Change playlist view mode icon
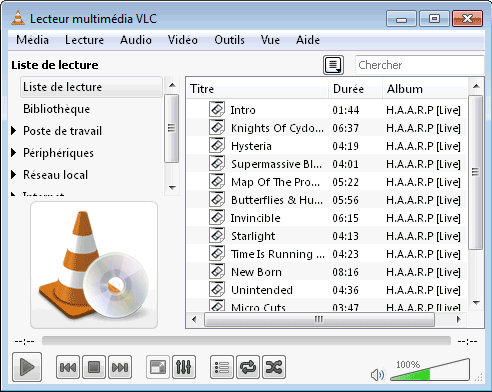The height and width of the screenshot is (392, 492). [333, 65]
